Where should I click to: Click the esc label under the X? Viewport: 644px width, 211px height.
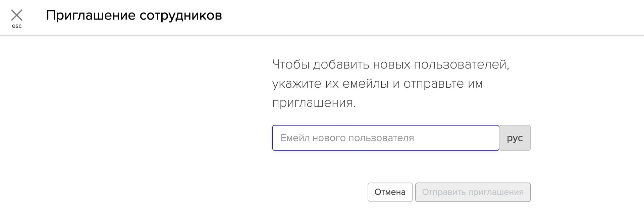(17, 26)
